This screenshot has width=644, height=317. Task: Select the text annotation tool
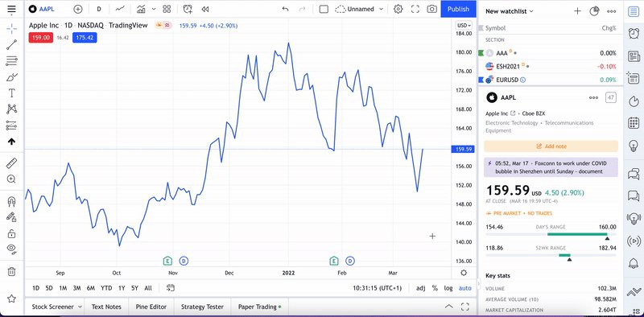11,93
